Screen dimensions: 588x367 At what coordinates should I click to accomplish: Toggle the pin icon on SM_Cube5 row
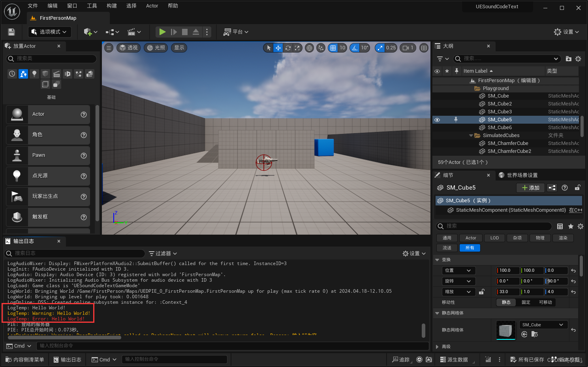tap(456, 120)
